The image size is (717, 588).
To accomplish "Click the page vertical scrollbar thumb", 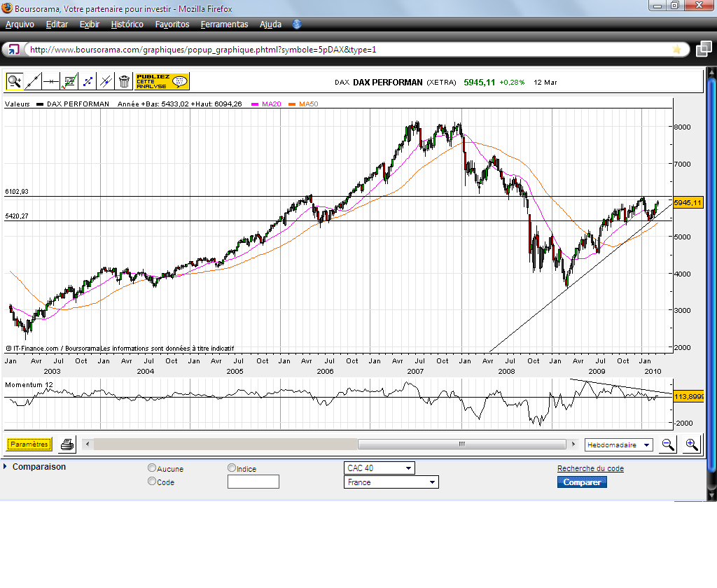I will (711, 274).
